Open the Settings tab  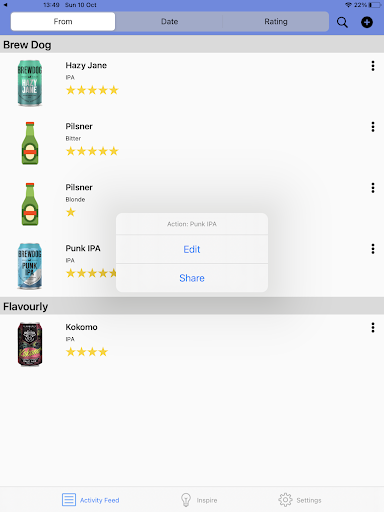[x=300, y=500]
